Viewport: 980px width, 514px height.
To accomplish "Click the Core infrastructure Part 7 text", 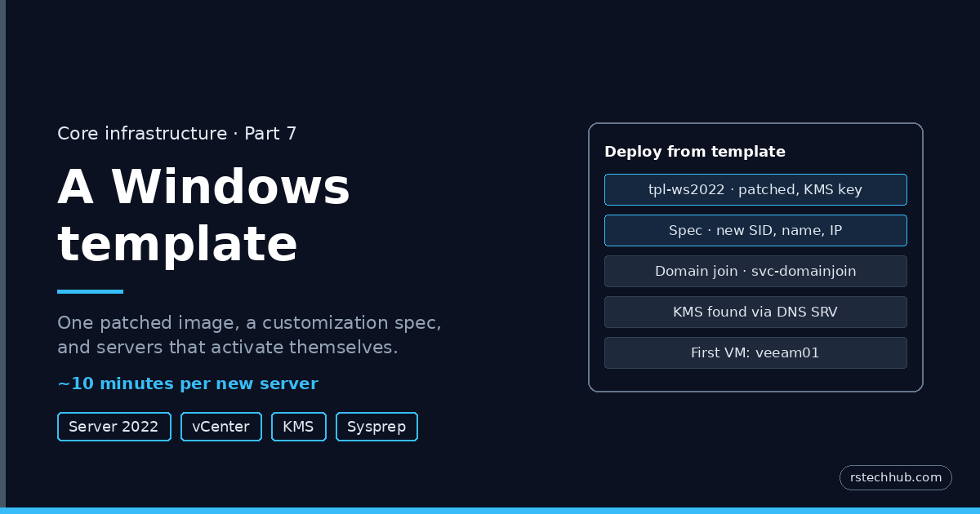I will [177, 134].
